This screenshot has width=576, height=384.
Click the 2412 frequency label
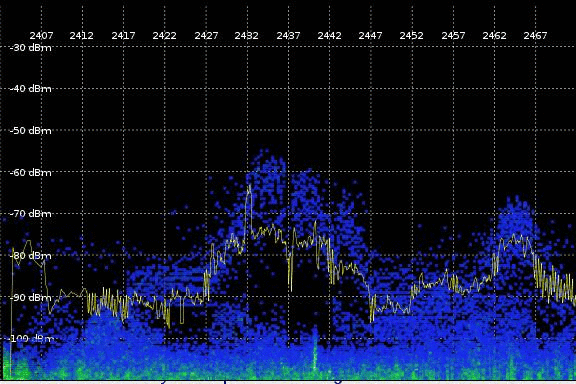point(82,36)
